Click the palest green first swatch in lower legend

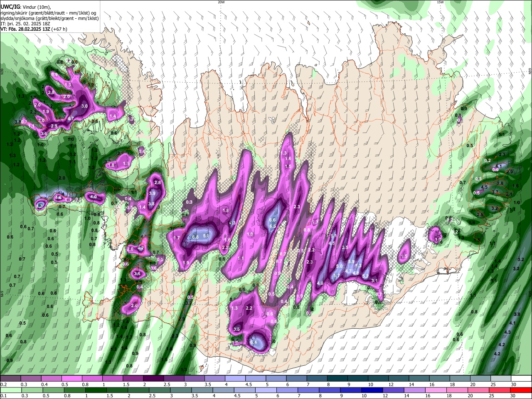11,390
